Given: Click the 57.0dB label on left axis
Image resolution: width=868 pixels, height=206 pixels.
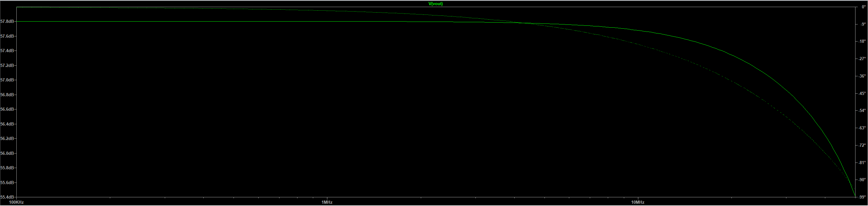Looking at the screenshot, I should pos(7,80).
